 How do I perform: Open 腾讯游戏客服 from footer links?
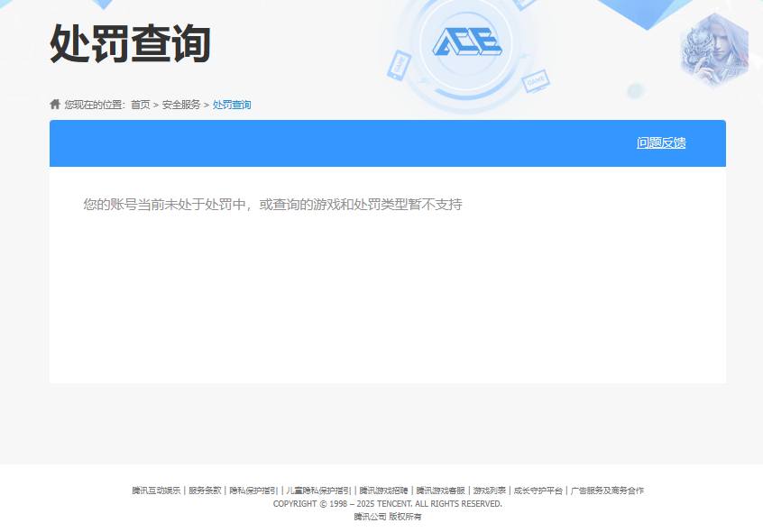click(x=439, y=491)
